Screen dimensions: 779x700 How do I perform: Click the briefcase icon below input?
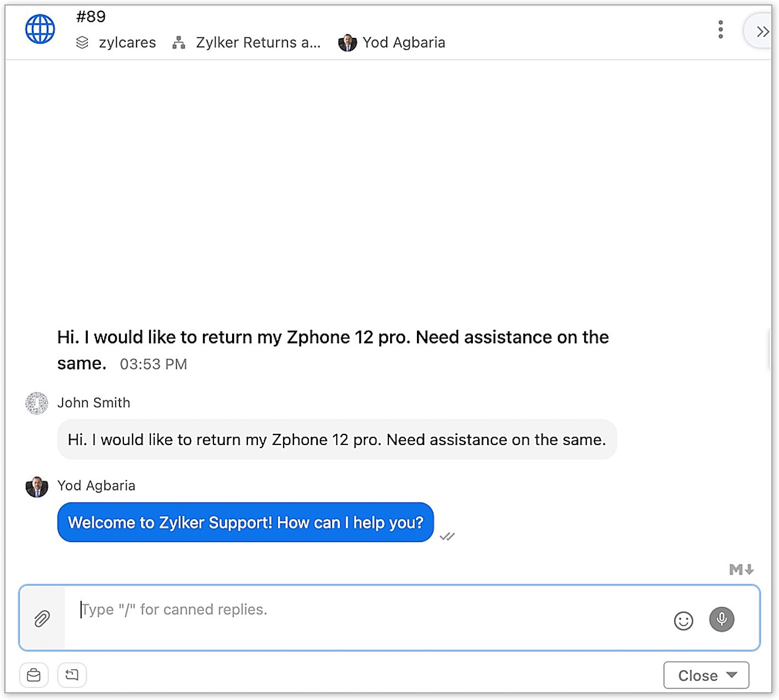point(34,675)
